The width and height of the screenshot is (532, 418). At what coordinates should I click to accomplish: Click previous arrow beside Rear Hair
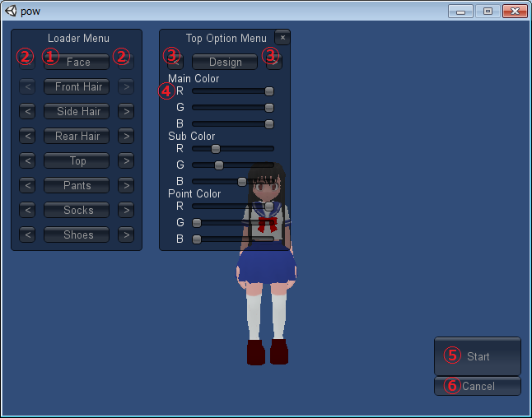click(x=27, y=136)
